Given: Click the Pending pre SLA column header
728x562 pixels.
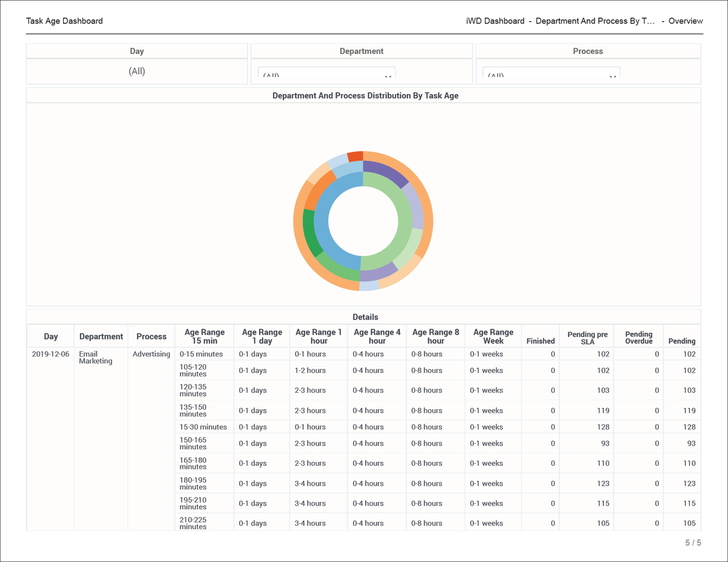Looking at the screenshot, I should point(587,338).
